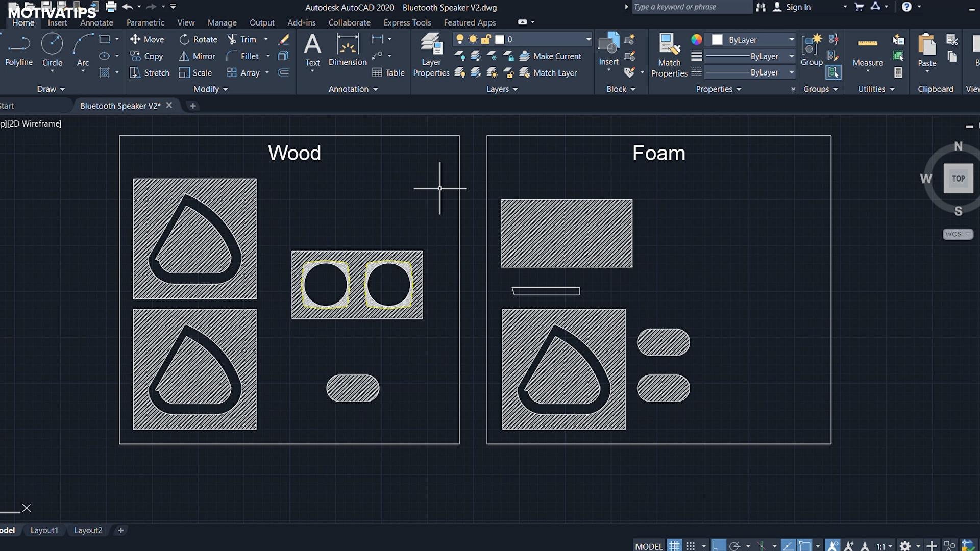Open the Layout1 tab

coord(44,530)
